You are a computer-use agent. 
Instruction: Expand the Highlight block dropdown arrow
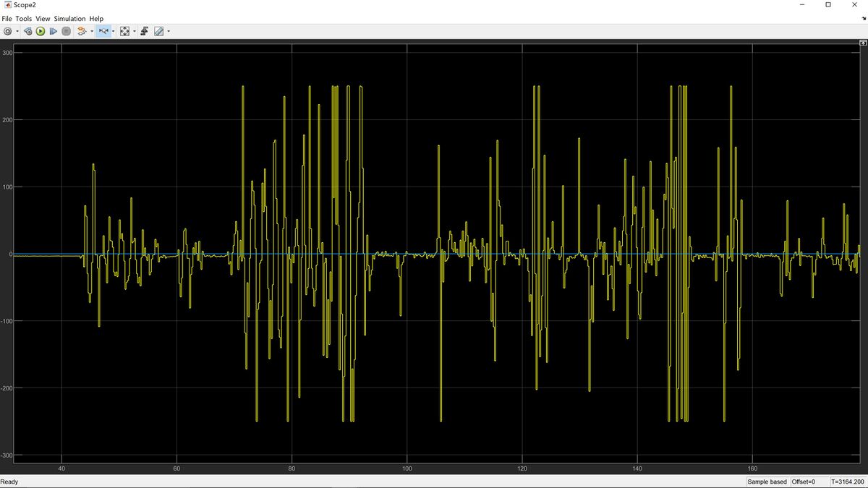point(91,31)
